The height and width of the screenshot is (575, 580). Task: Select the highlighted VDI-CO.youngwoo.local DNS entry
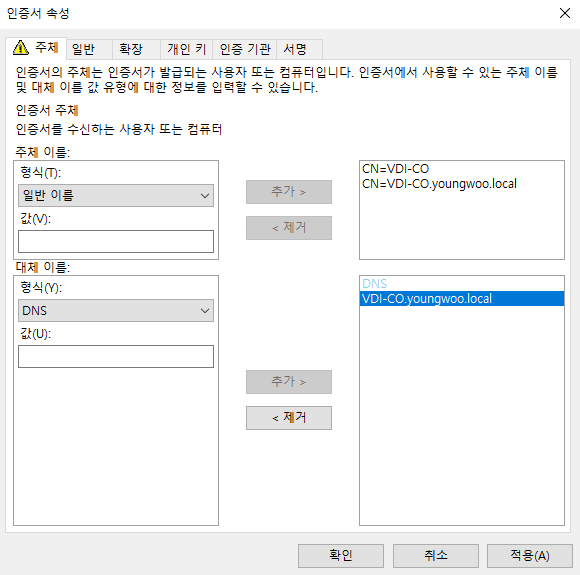pos(462,299)
